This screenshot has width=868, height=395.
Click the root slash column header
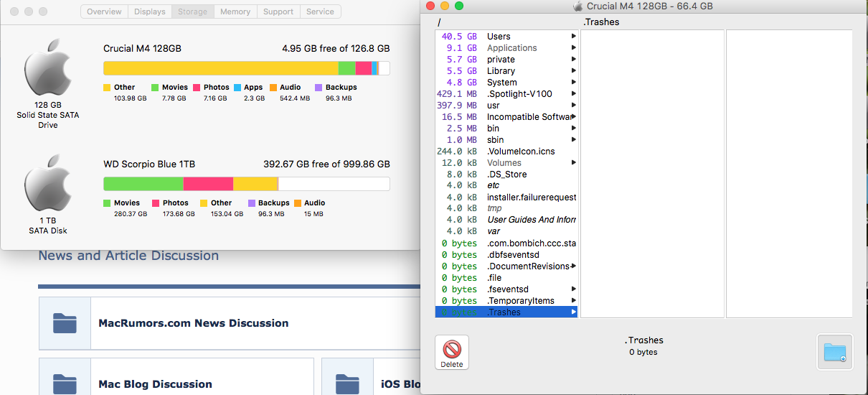pos(439,22)
